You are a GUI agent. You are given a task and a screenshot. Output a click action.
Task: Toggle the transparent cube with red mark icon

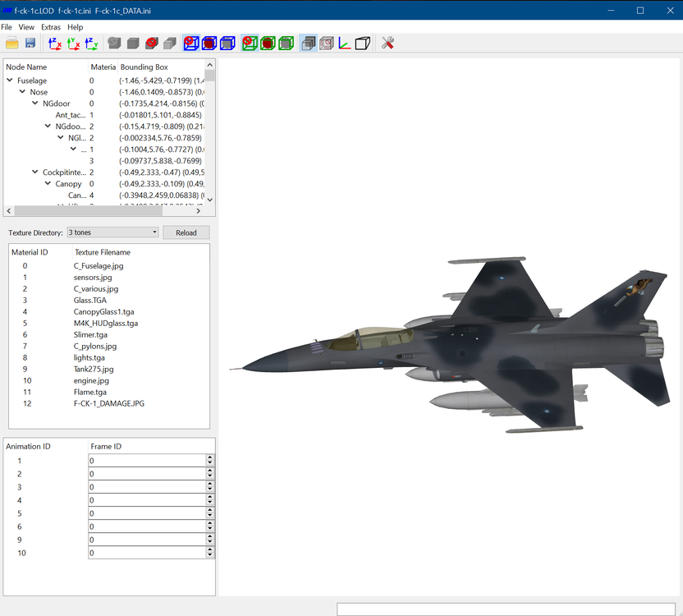click(326, 44)
